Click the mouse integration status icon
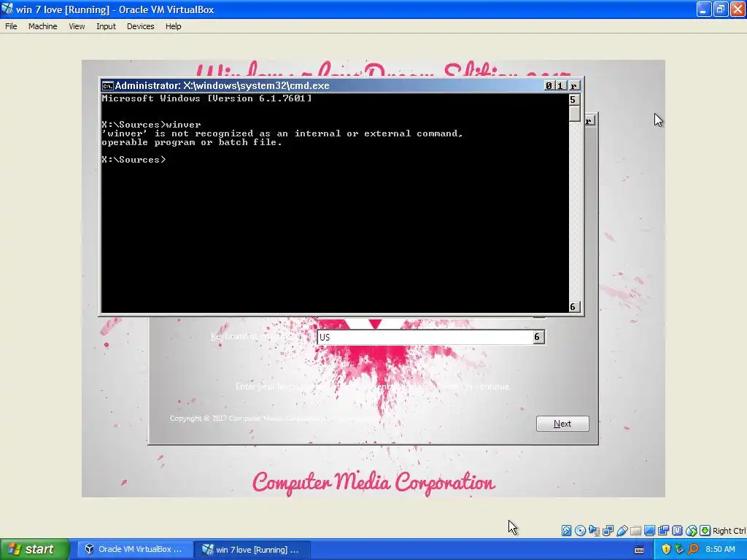Viewport: 747px width, 560px height. [692, 531]
